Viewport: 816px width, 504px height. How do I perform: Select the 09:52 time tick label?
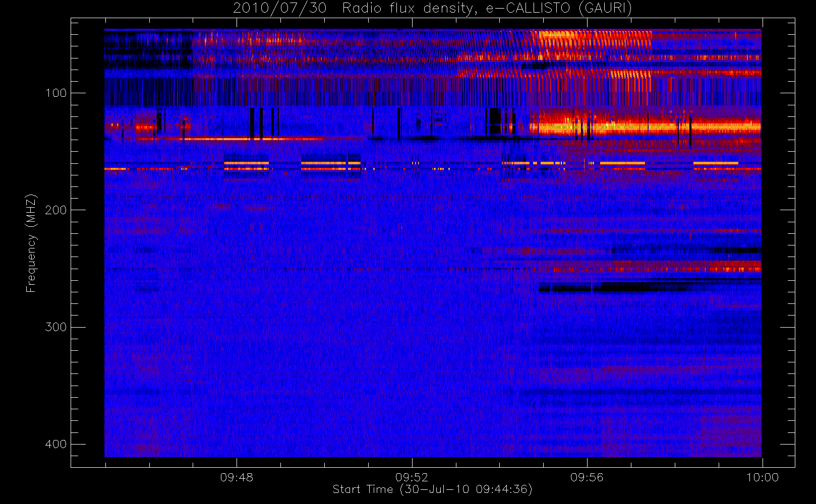tap(412, 477)
